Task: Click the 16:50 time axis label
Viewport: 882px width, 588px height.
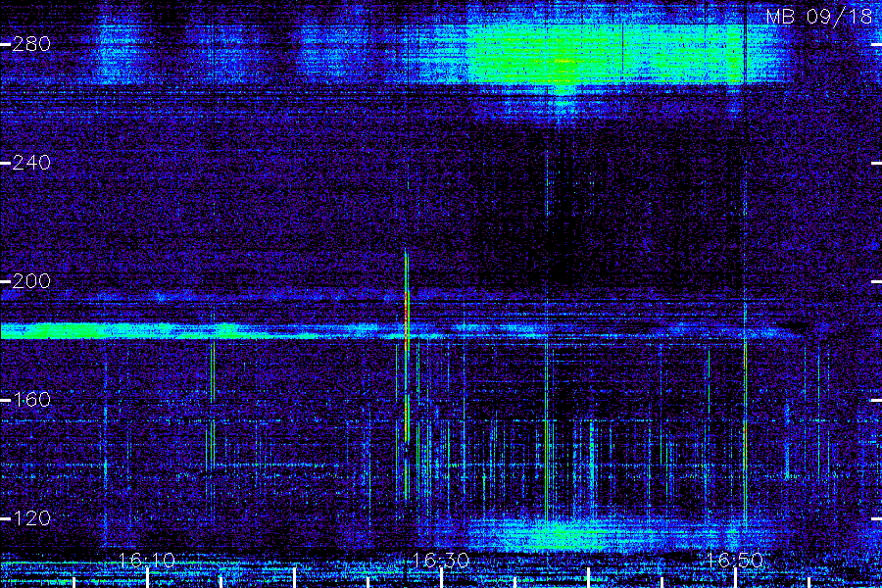Action: coord(734,560)
